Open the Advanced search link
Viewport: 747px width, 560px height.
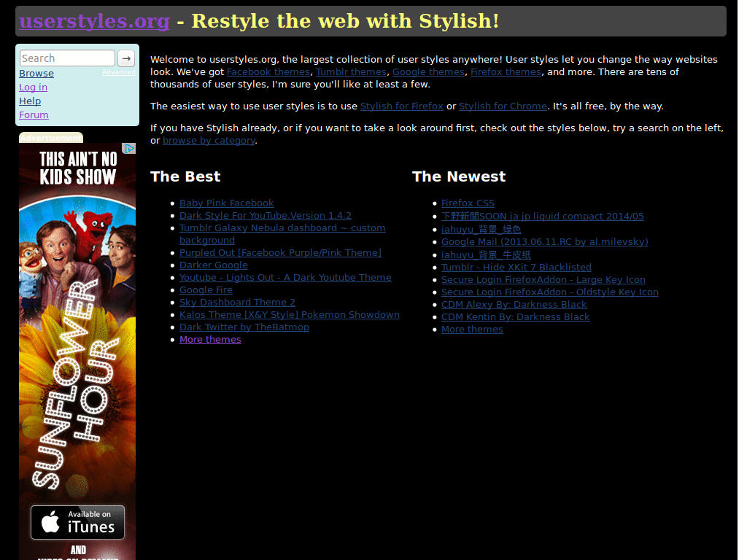pos(119,72)
